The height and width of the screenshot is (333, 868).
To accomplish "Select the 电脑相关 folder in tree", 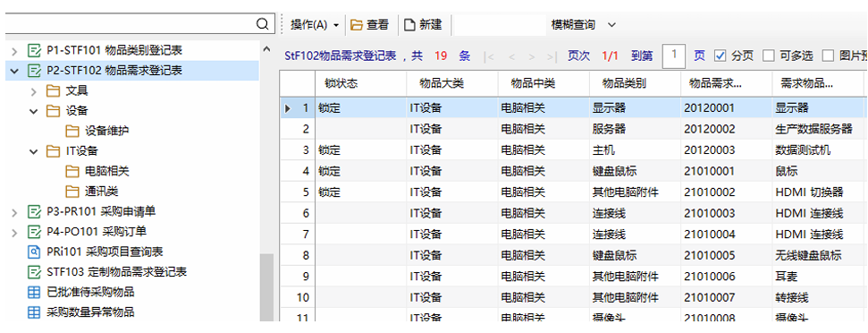I will [97, 171].
